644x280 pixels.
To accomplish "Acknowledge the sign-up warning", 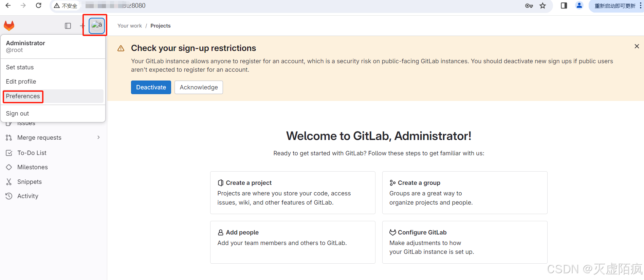I will [199, 87].
